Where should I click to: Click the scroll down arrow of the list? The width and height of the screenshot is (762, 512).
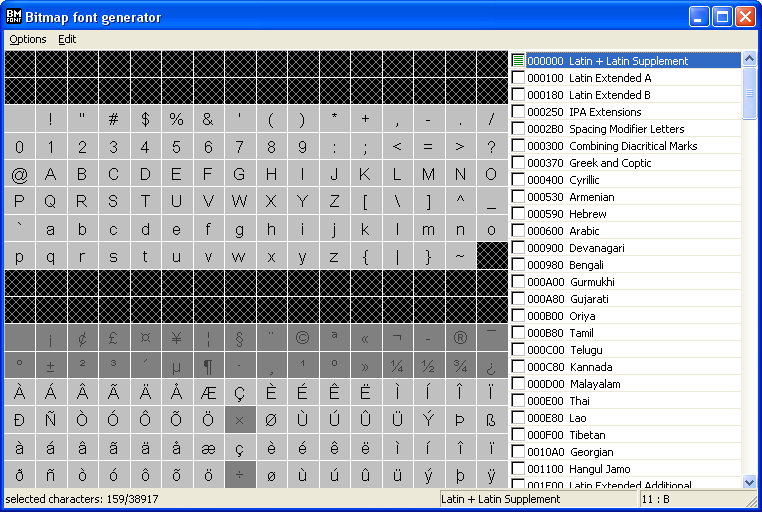click(749, 481)
